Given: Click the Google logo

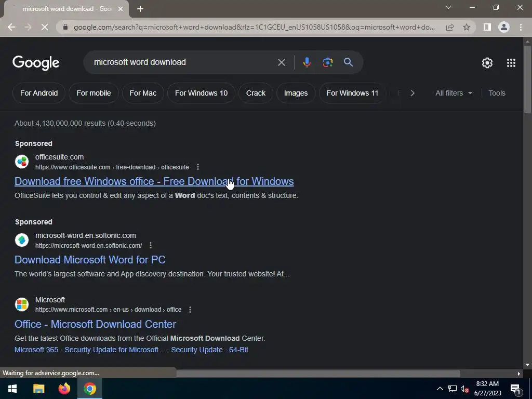Looking at the screenshot, I should point(36,63).
